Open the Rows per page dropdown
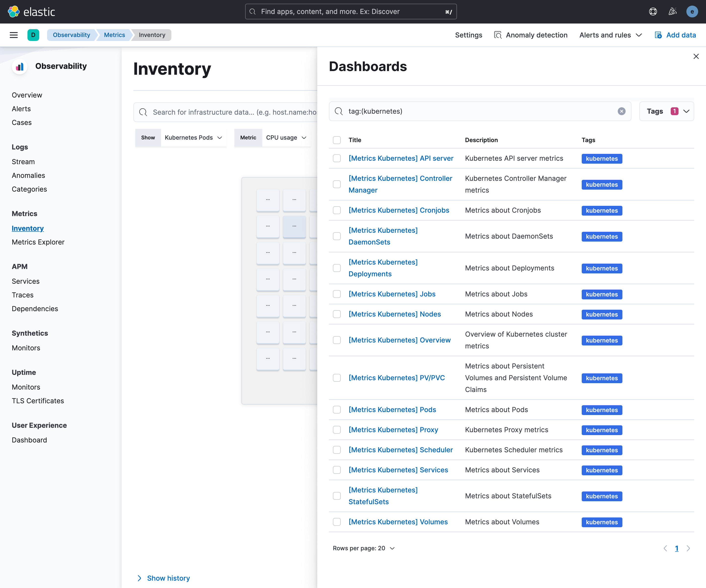Image resolution: width=706 pixels, height=588 pixels. (x=364, y=548)
